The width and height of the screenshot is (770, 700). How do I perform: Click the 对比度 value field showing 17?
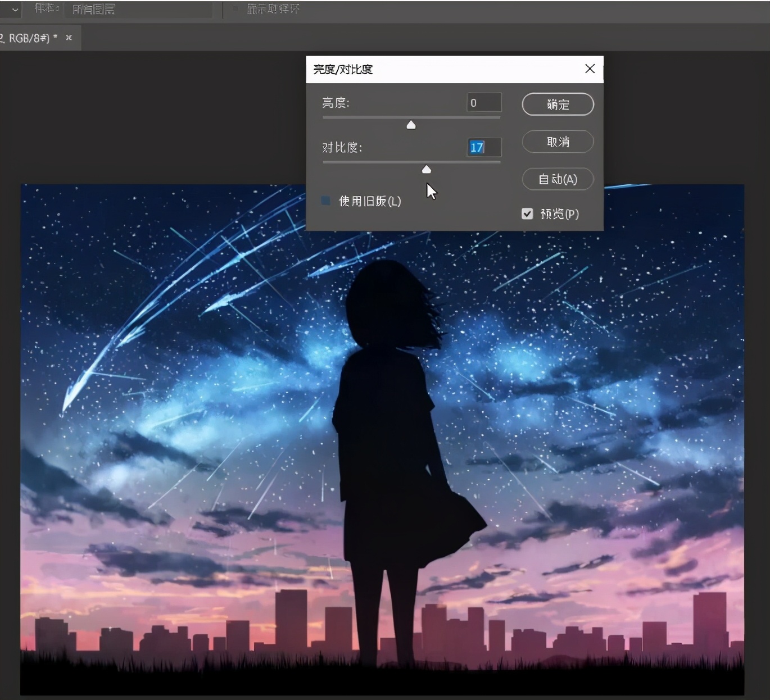[483, 147]
